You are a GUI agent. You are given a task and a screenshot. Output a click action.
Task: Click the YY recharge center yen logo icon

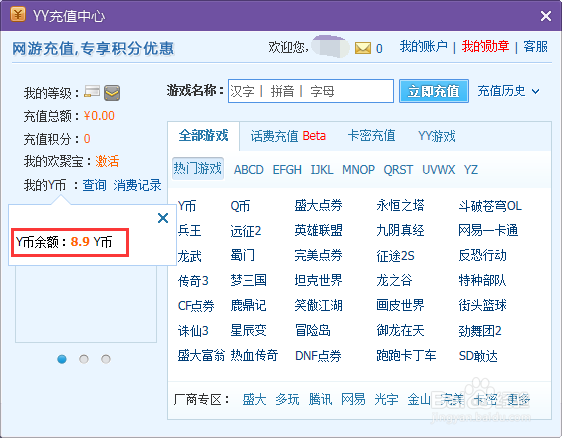point(18,15)
